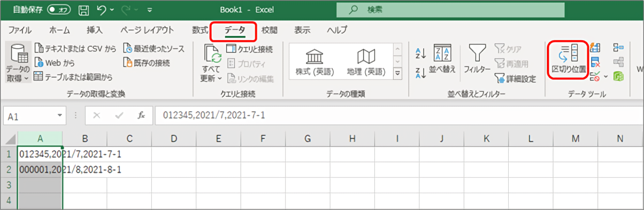Select column A header
Image resolution: width=644 pixels, height=210 pixels.
pos(40,139)
